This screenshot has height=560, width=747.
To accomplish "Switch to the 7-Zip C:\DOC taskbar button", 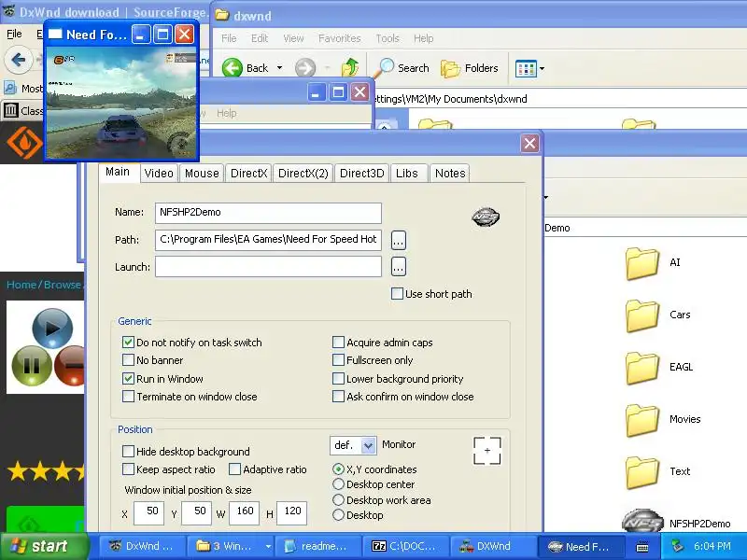I will 405,547.
